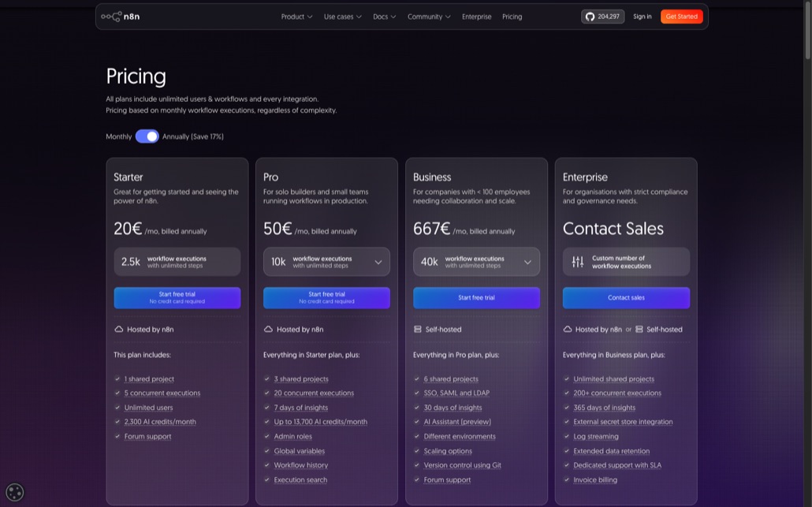
Task: Click Contact sales button in Enterprise
Action: pos(626,298)
